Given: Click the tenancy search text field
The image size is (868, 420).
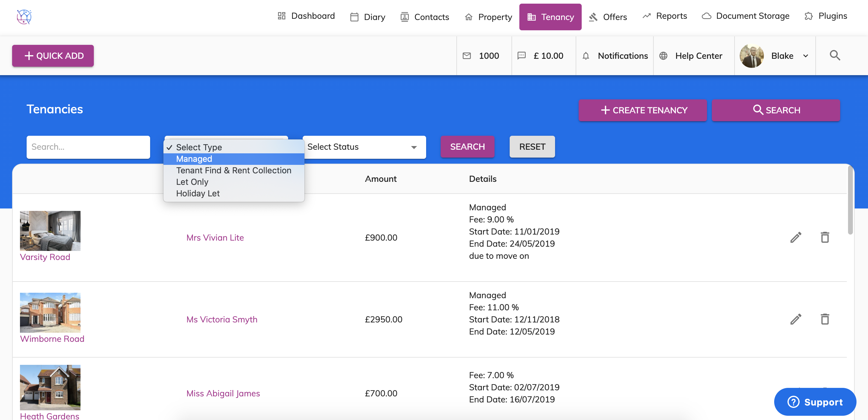Looking at the screenshot, I should (x=88, y=147).
